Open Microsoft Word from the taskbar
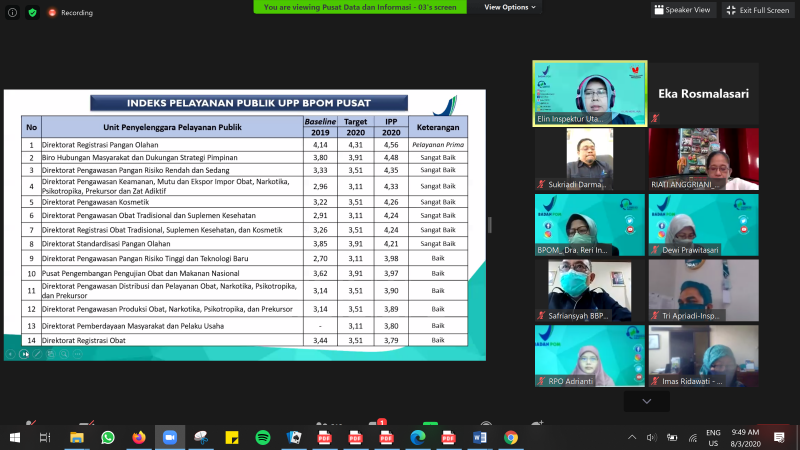The width and height of the screenshot is (800, 450). tap(480, 438)
